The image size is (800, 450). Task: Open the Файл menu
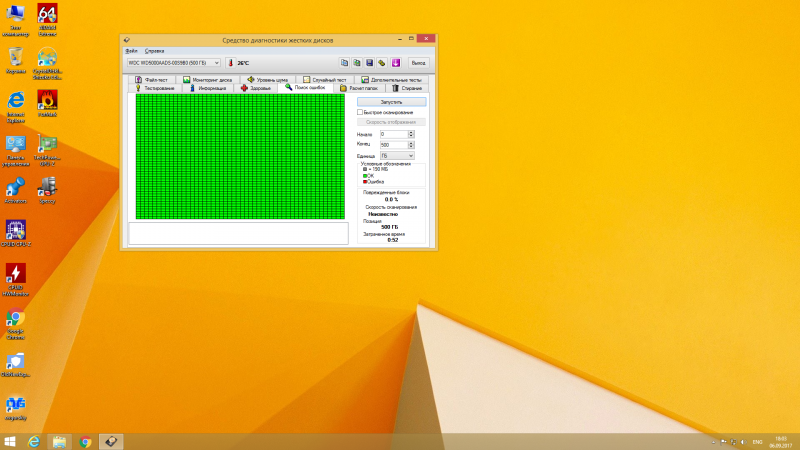(132, 50)
